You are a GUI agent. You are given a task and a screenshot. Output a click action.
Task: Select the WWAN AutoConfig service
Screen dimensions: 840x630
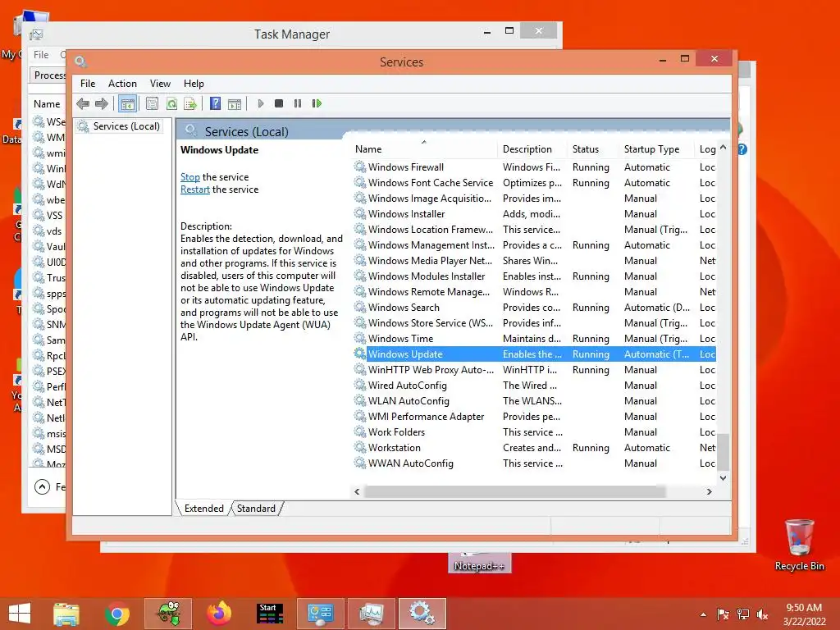534,463
